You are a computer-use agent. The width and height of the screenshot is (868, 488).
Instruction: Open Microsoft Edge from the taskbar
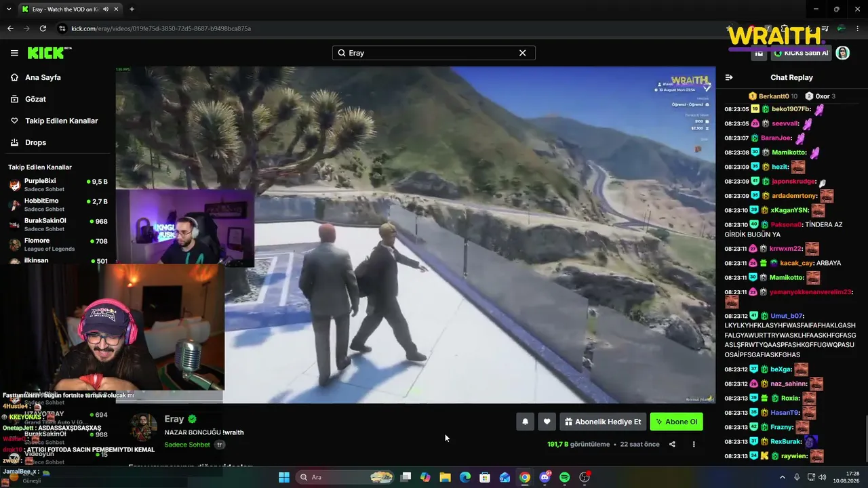[x=465, y=477]
